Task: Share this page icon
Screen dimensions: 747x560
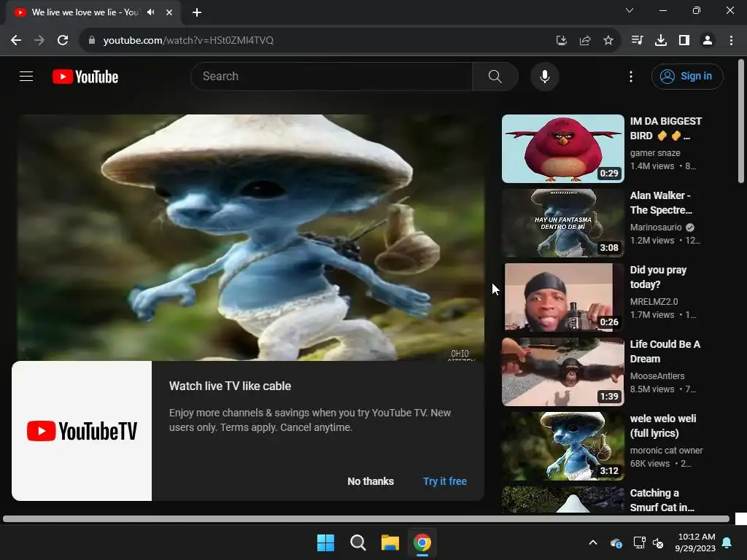Action: pyautogui.click(x=585, y=40)
